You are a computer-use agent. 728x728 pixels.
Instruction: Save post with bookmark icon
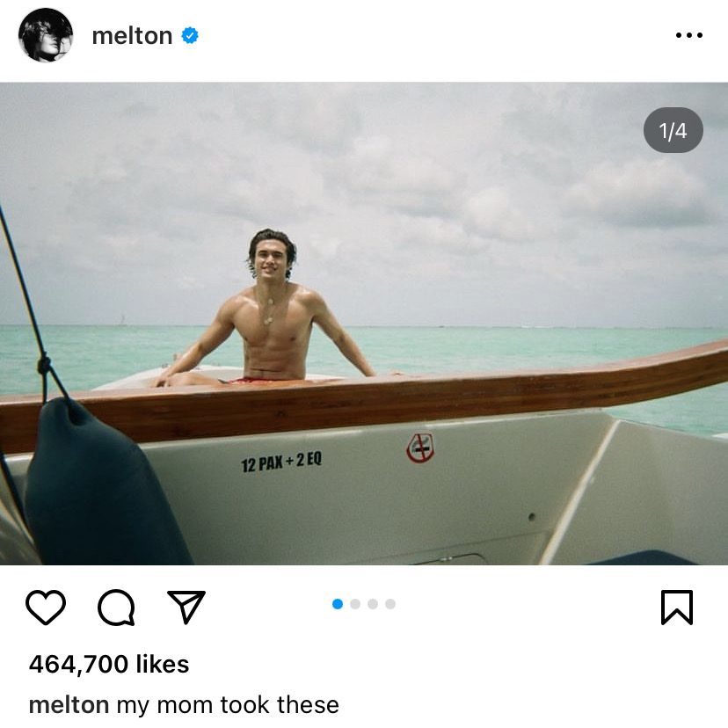pyautogui.click(x=677, y=608)
